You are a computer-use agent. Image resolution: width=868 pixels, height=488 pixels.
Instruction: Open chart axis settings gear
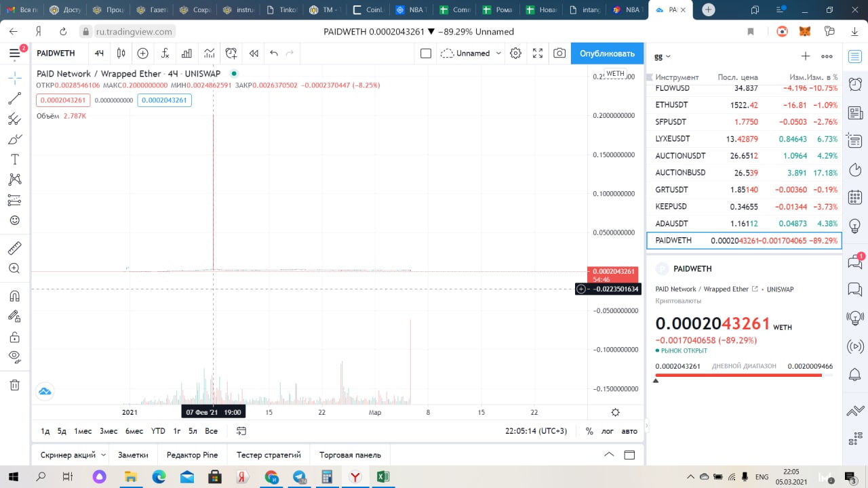(x=615, y=412)
